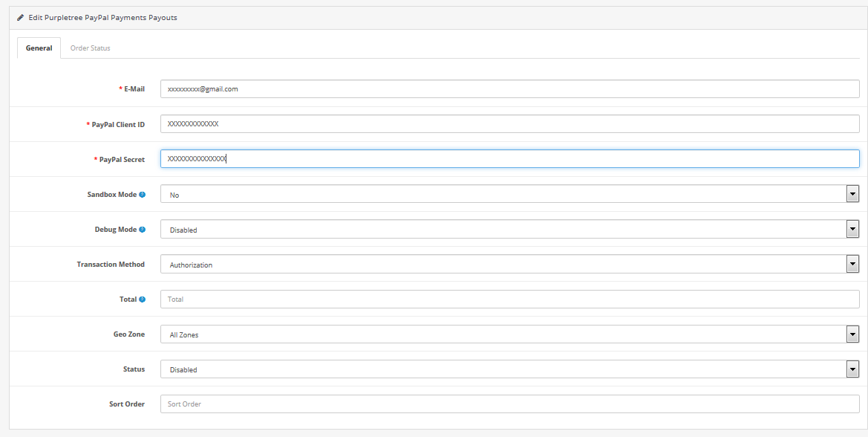Click the PayPal Secret input field
Screen dimensions: 868x437
pos(510,159)
